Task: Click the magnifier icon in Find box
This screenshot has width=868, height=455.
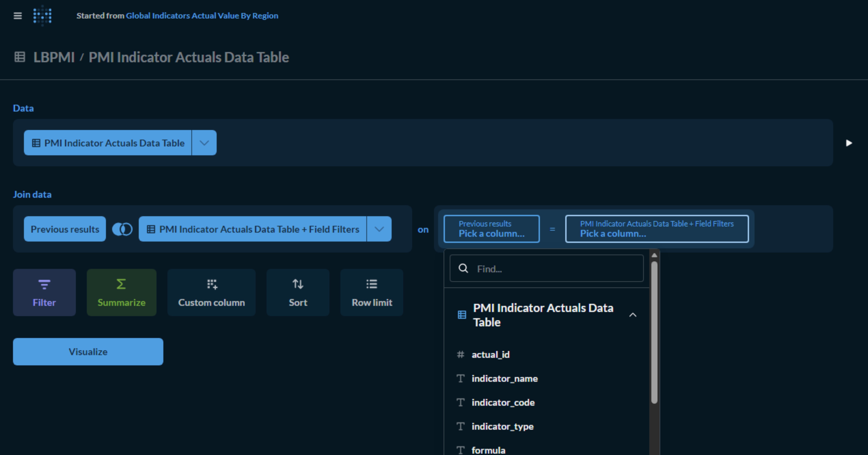Action: 463,269
